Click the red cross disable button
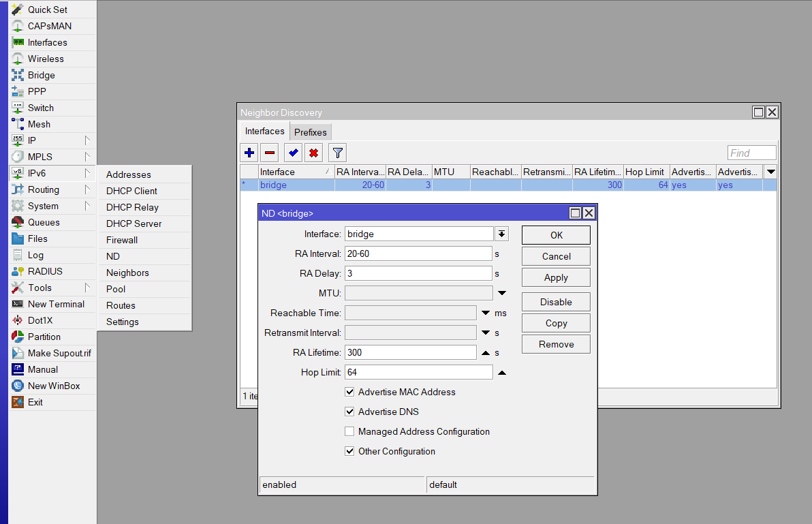The height and width of the screenshot is (524, 812). 314,153
